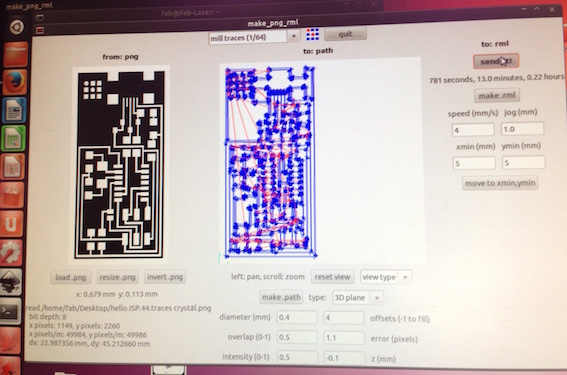
Task: Click the traces PNG preview image
Action: pyautogui.click(x=120, y=165)
